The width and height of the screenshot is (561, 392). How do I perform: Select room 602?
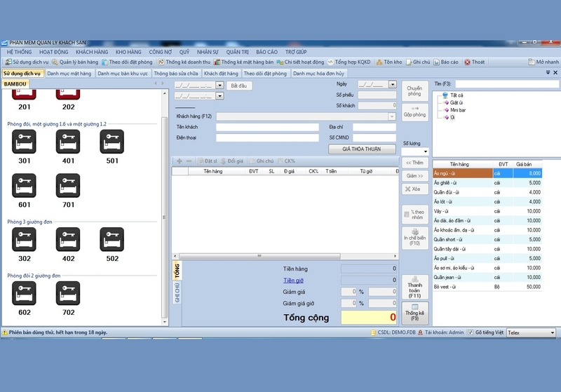24,293
